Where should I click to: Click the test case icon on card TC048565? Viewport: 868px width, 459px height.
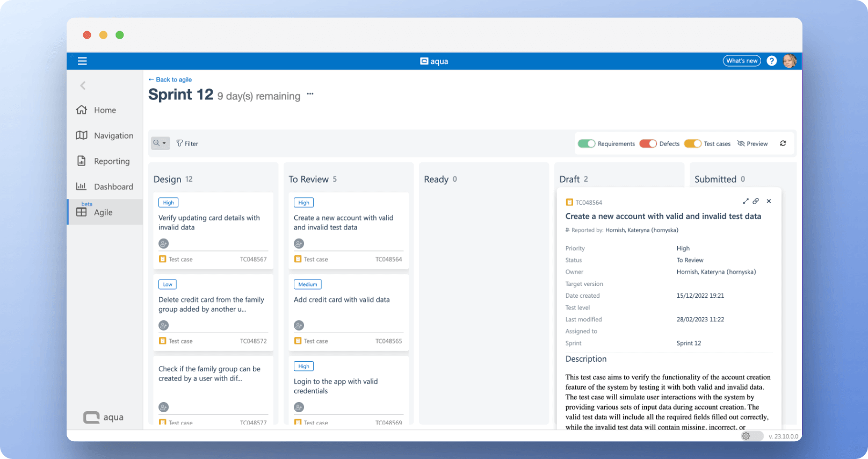click(298, 341)
